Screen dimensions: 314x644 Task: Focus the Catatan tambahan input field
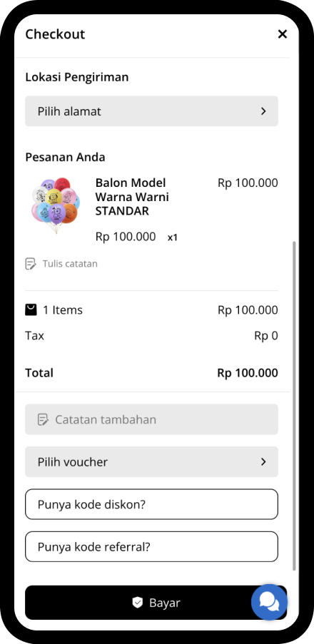tap(152, 419)
